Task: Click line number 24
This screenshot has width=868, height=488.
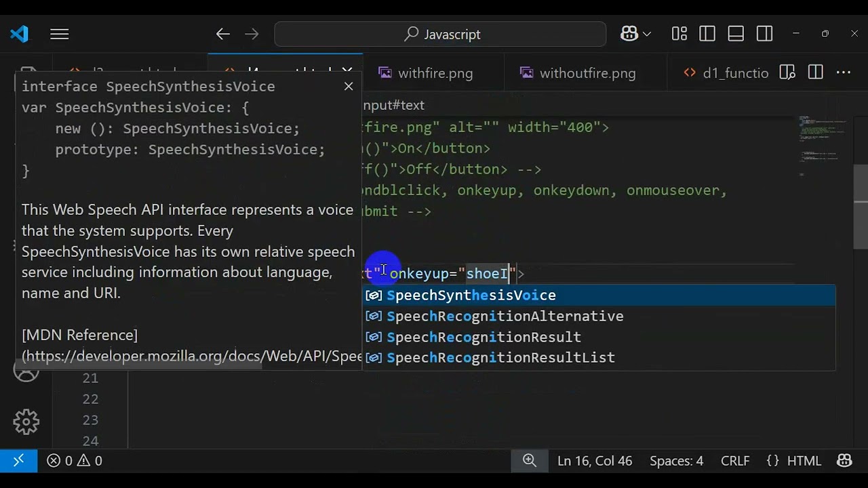Action: (x=90, y=441)
